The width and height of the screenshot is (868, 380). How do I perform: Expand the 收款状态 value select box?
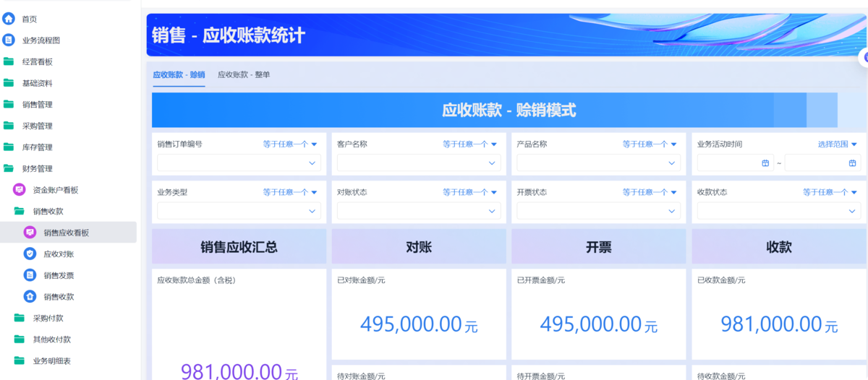pos(779,211)
